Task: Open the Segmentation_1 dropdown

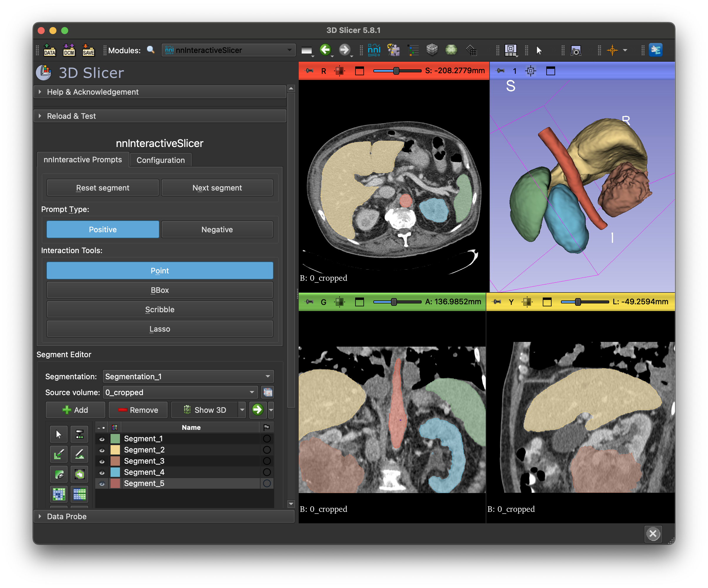Action: point(188,376)
